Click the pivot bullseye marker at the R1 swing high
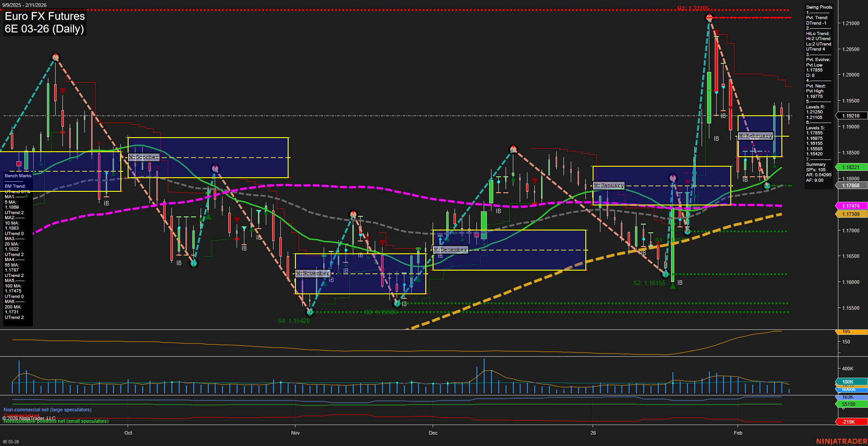Viewport: 868px width, 446px height. tap(709, 17)
